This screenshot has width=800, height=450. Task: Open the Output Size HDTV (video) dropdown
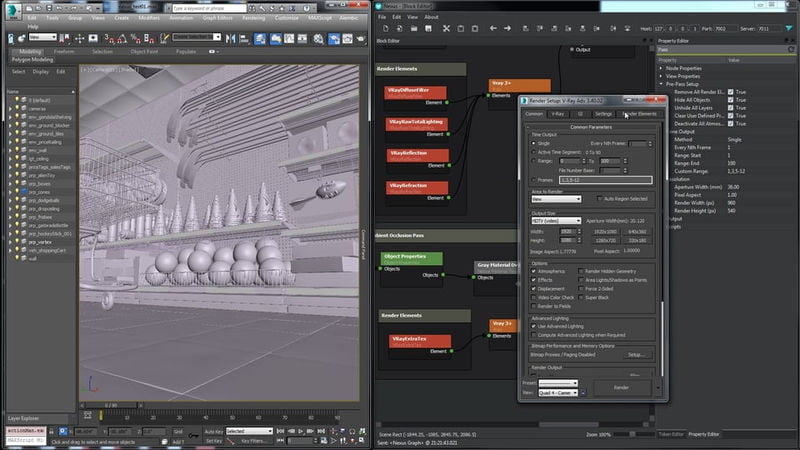[x=556, y=220]
